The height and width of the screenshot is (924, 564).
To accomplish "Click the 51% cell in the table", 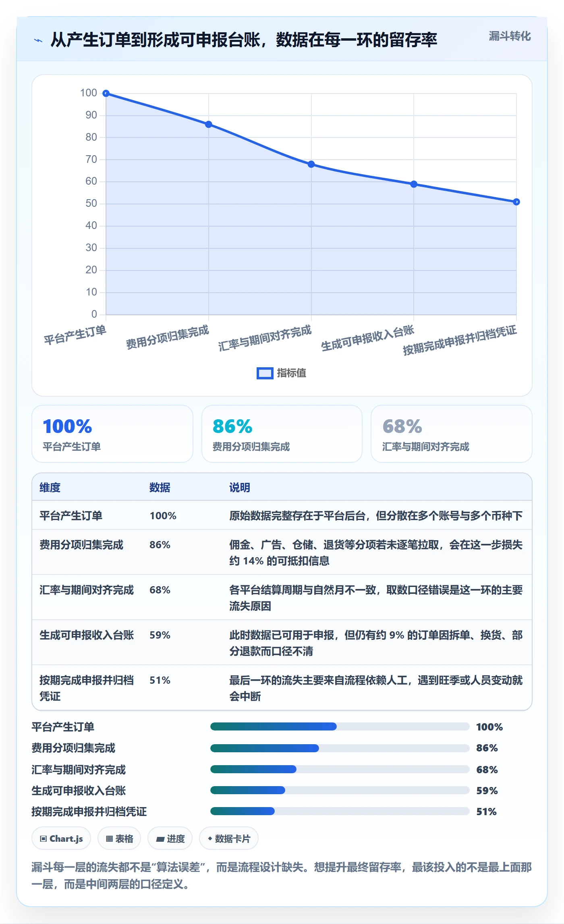I will click(160, 680).
